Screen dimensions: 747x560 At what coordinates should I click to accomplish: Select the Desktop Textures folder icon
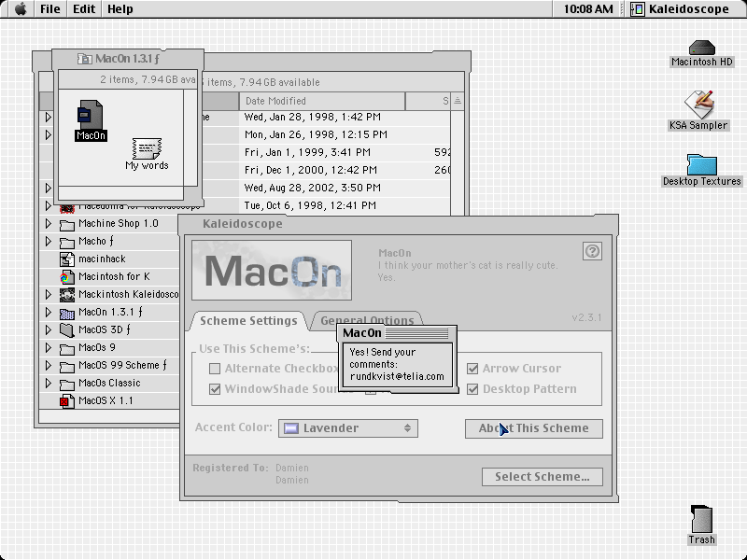point(702,165)
